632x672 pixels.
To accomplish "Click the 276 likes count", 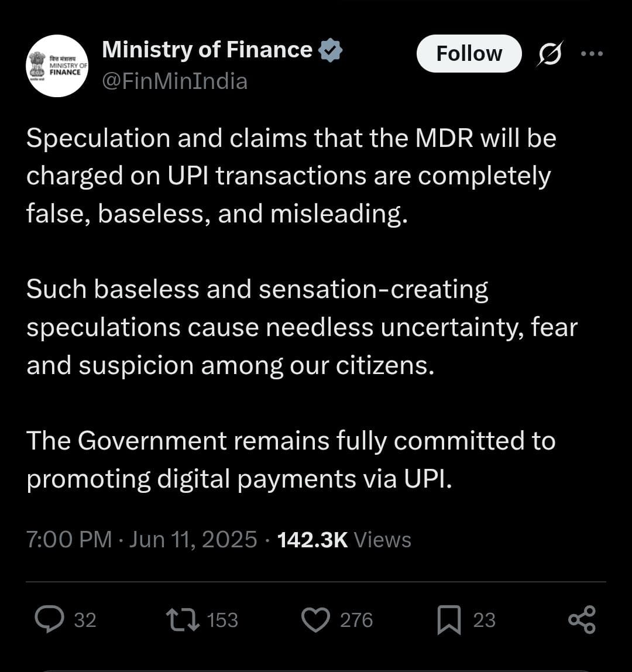I will tap(356, 620).
